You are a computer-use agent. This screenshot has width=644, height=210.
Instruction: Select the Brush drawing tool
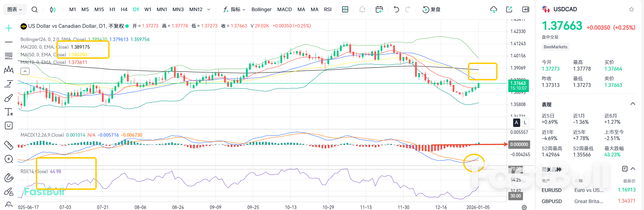[x=9, y=98]
